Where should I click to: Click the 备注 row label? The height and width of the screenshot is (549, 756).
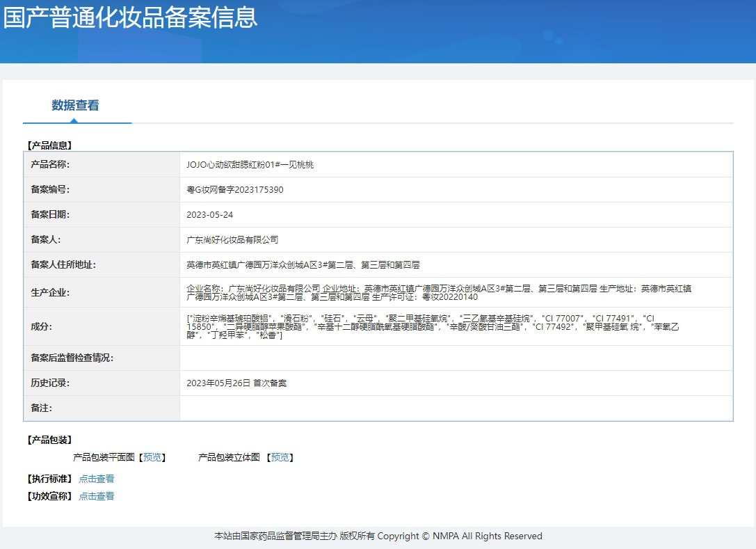tap(42, 408)
